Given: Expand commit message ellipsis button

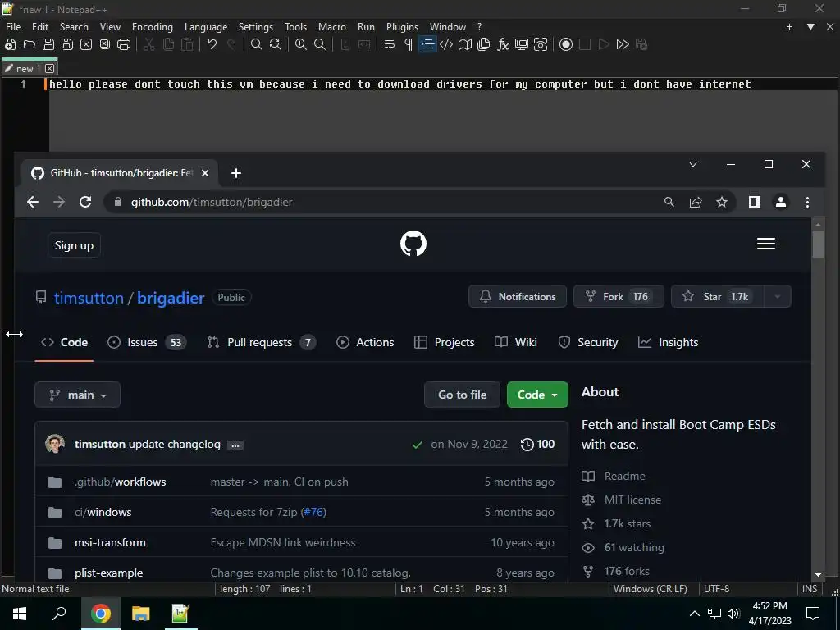Looking at the screenshot, I should pos(235,445).
